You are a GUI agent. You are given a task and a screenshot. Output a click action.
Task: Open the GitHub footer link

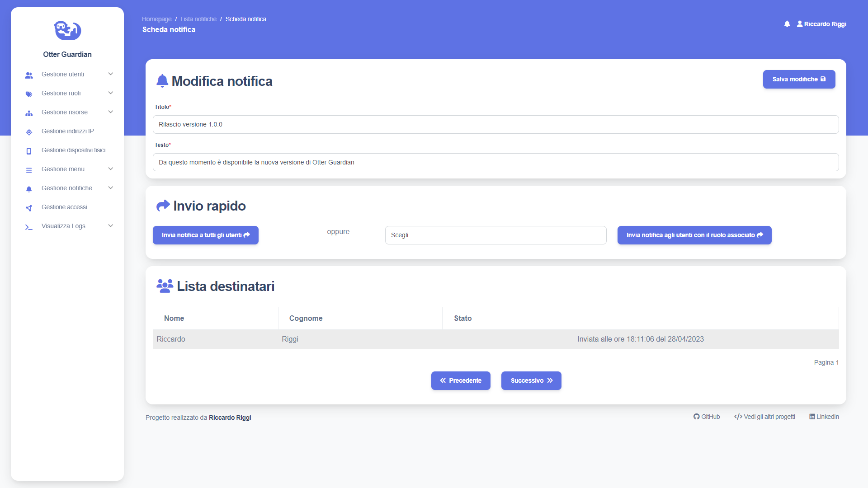(707, 417)
